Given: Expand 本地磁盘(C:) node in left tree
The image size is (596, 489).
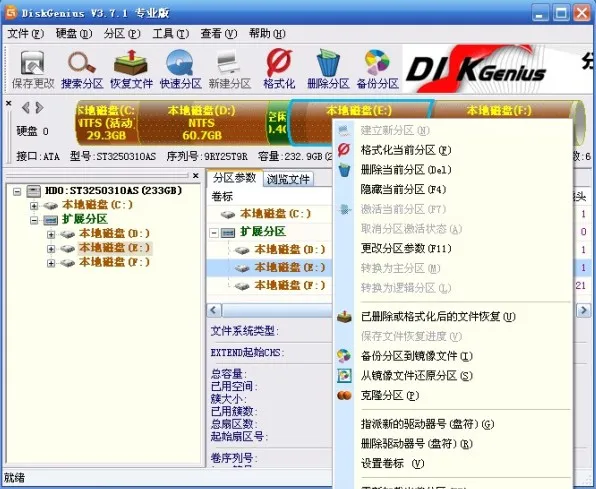Looking at the screenshot, I should pos(34,206).
